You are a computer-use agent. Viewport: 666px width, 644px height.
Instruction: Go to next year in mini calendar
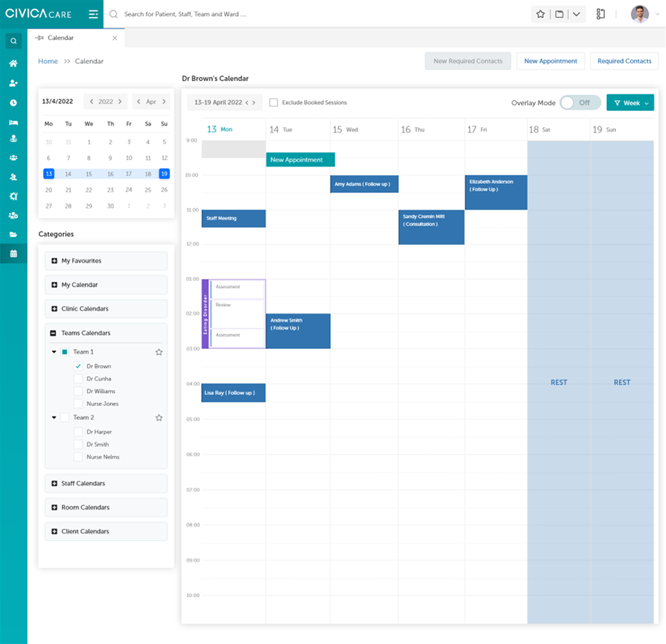[120, 101]
